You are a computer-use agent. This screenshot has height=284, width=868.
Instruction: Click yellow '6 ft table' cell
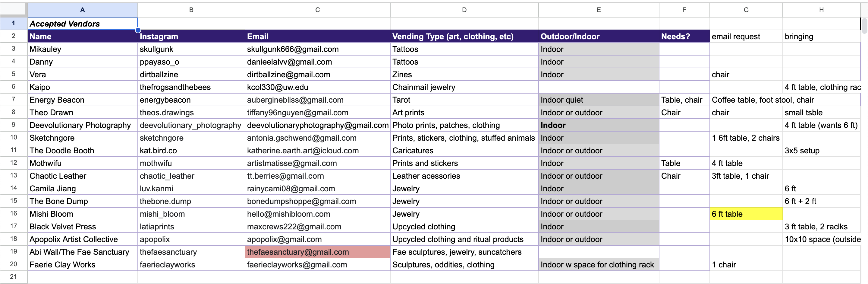746,214
